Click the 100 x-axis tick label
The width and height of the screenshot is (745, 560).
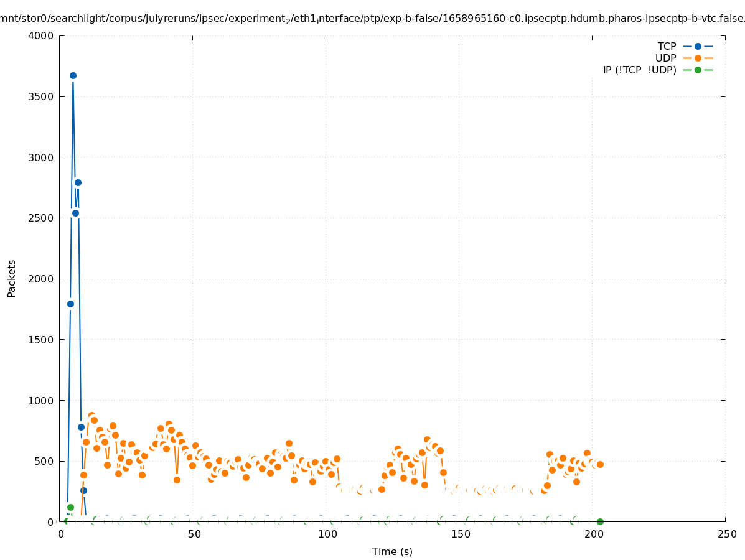[327, 534]
